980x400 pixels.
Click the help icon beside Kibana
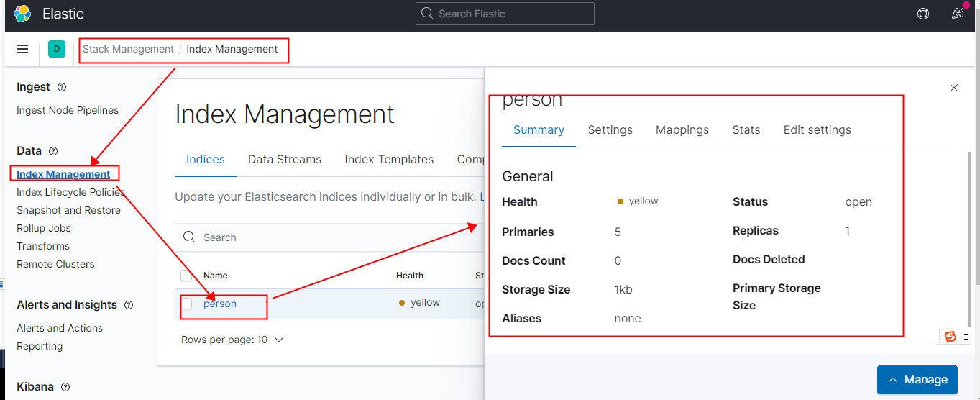tap(65, 387)
